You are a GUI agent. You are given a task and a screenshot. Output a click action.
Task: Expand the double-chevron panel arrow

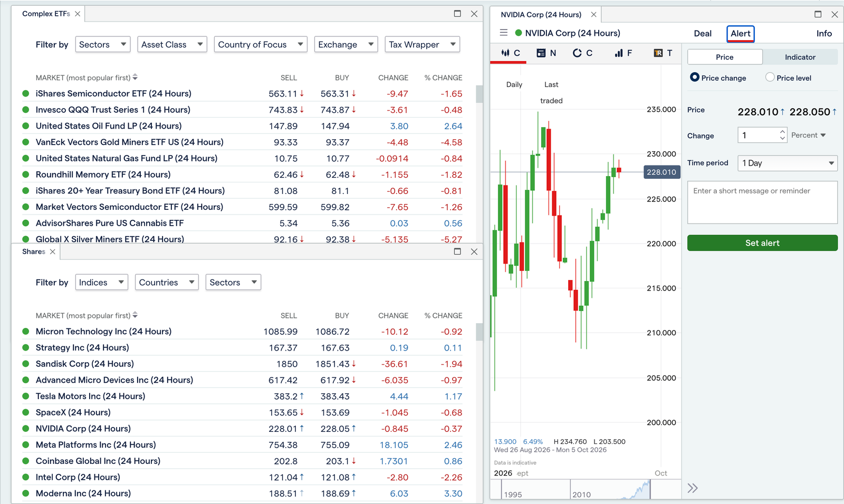(x=693, y=488)
